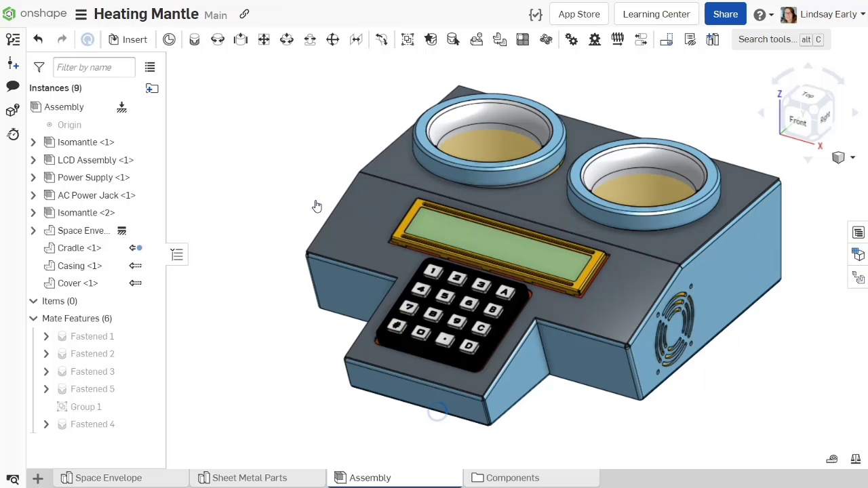This screenshot has height=488, width=868.
Task: Open the Lindsay Early account menu
Action: (823, 14)
